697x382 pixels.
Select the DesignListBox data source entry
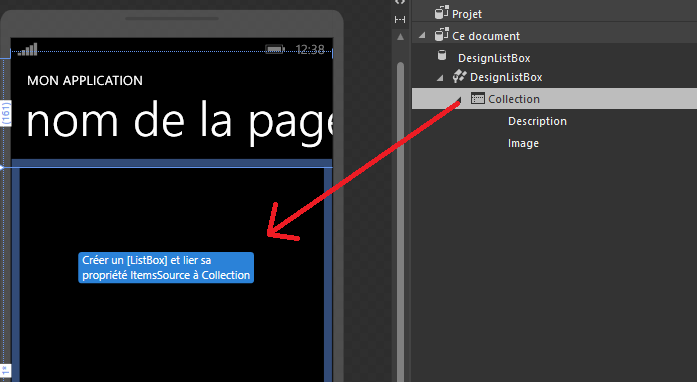click(494, 58)
